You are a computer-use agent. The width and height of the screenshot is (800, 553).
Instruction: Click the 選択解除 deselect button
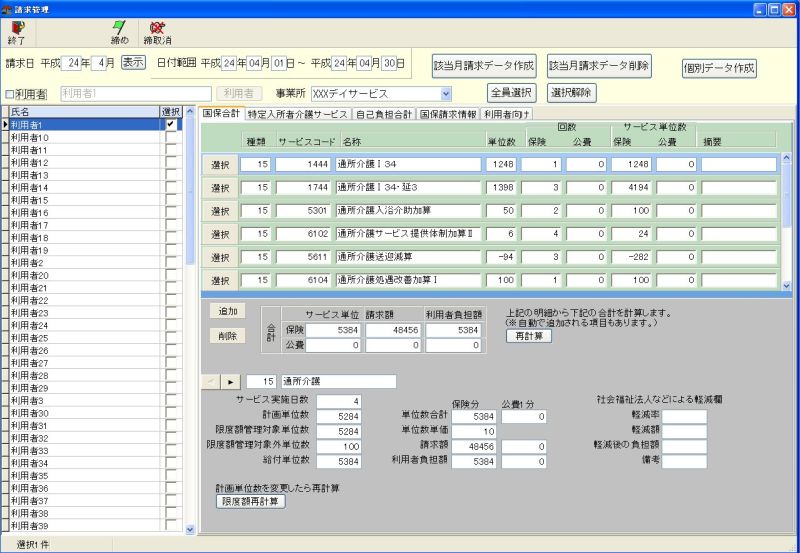tap(571, 93)
